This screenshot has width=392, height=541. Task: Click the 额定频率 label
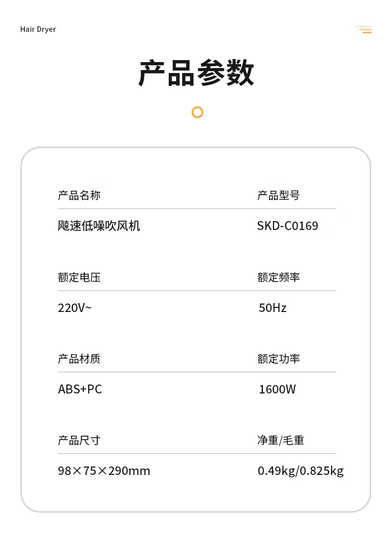tap(278, 277)
